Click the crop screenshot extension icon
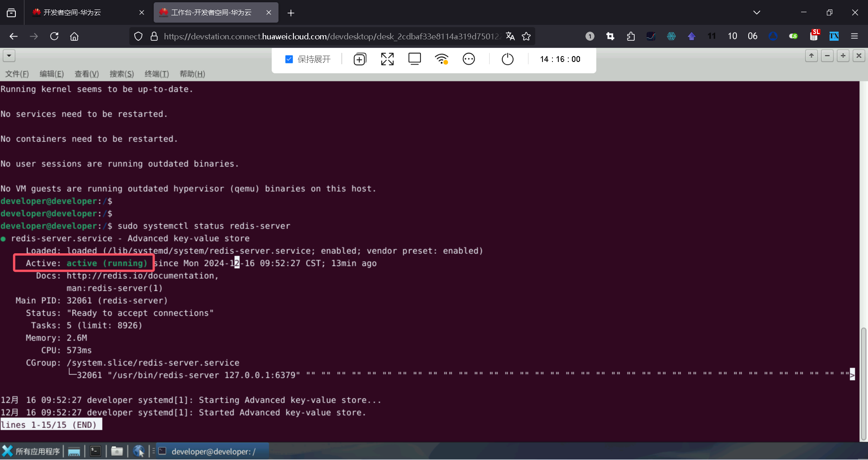Screen dimensions: 868x460 click(x=610, y=36)
